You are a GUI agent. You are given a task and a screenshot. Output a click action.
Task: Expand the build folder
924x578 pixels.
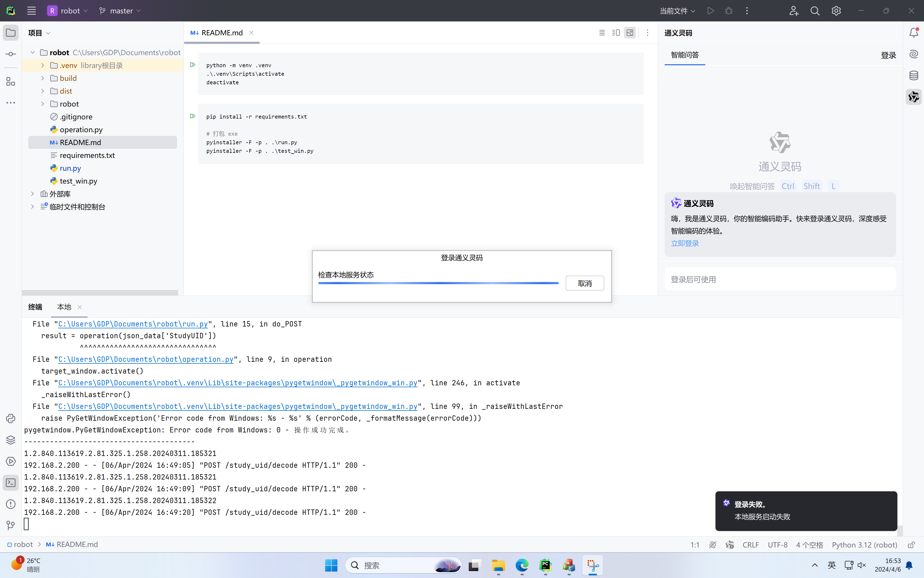pyautogui.click(x=43, y=78)
